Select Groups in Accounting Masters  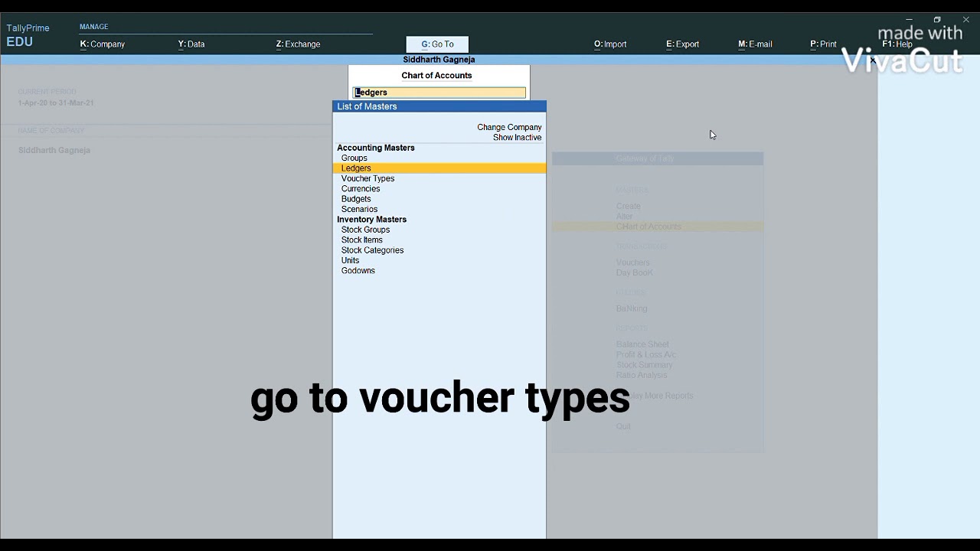(x=354, y=158)
